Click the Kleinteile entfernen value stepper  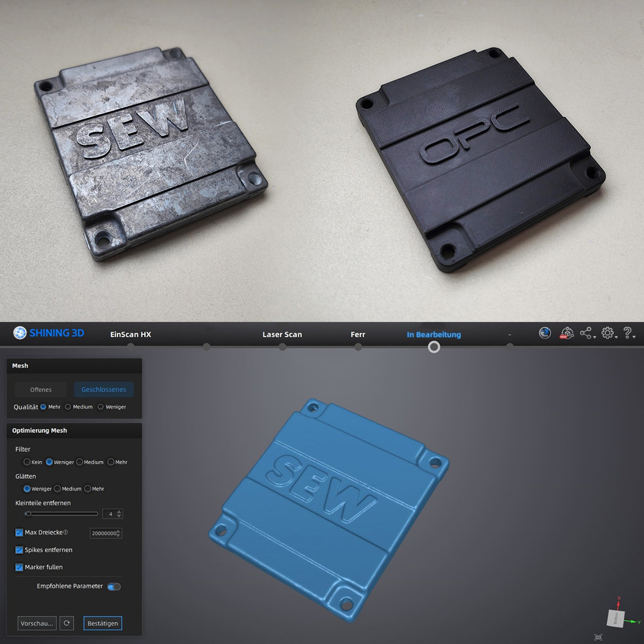pyautogui.click(x=119, y=514)
